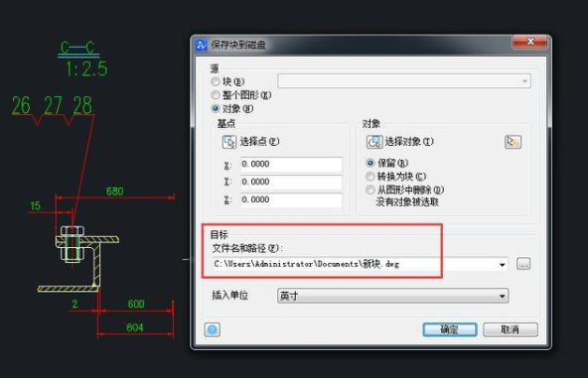Click the 680 dimension text in drawing
Image resolution: width=588 pixels, height=378 pixels.
click(x=115, y=191)
